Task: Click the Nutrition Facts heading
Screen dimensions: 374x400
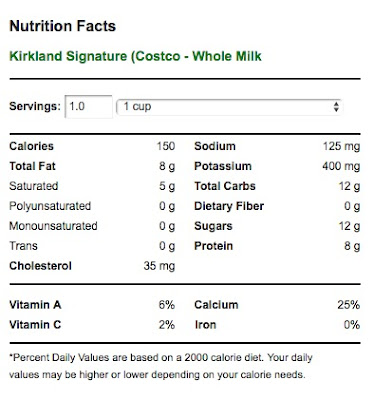Action: coord(63,26)
